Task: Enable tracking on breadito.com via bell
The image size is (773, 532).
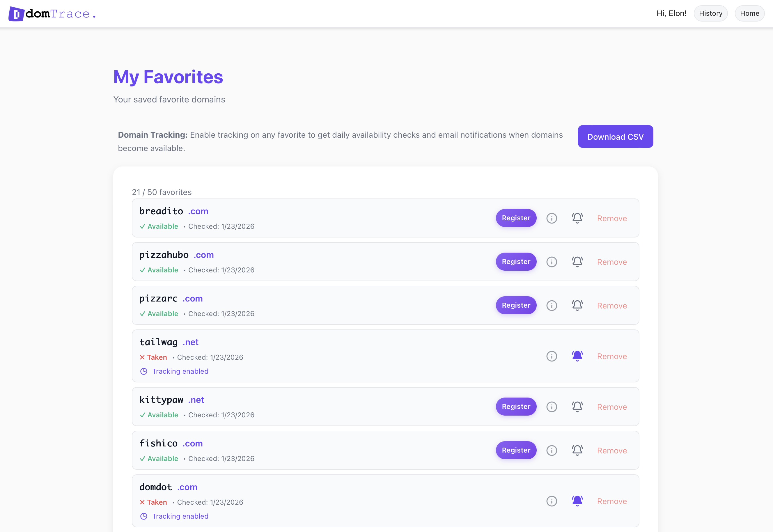Action: [577, 218]
